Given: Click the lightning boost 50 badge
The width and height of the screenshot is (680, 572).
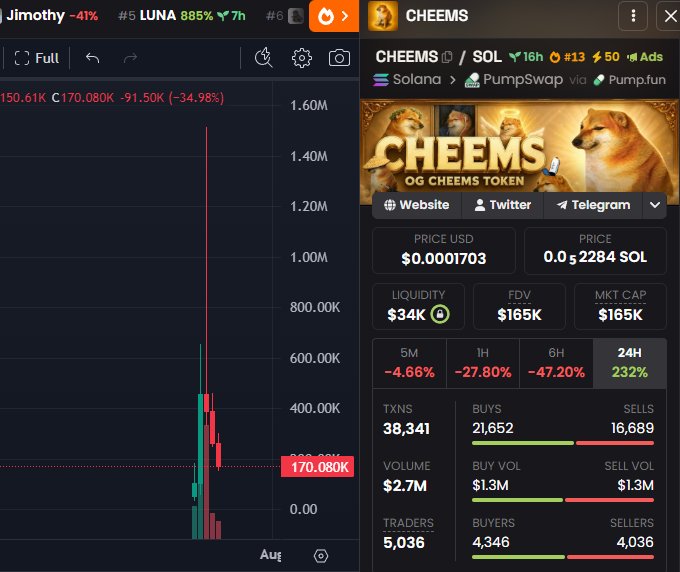Looking at the screenshot, I should pos(606,57).
